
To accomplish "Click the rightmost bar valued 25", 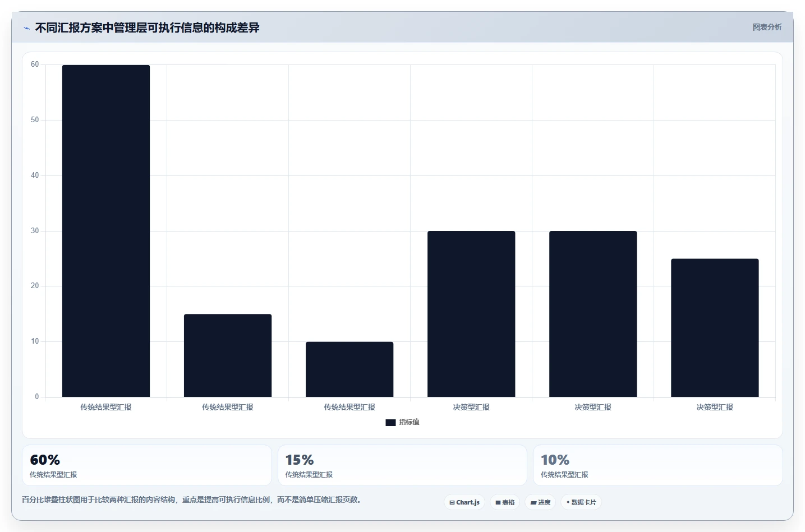I will [x=715, y=328].
